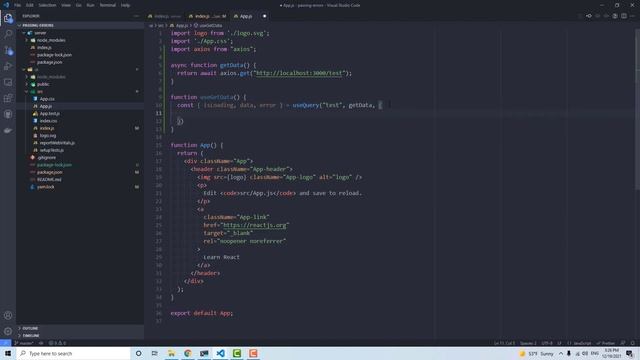Collapse the server folder

click(x=40, y=33)
